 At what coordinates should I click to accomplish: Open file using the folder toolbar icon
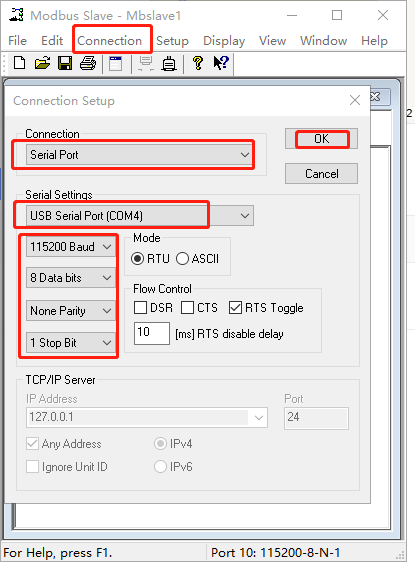pos(42,63)
